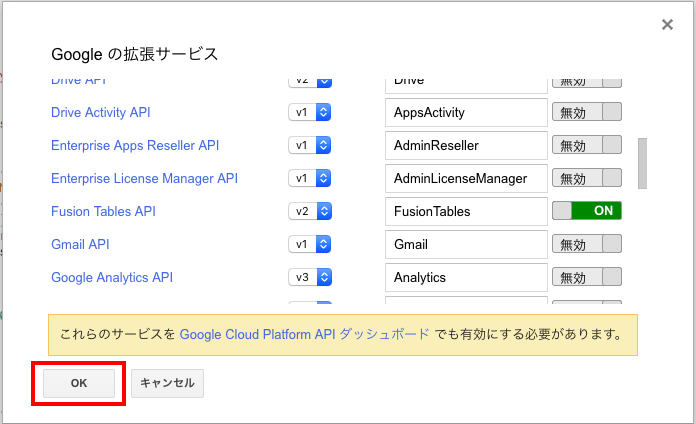Click the OK button
Screen dimensions: 696x424
point(79,383)
